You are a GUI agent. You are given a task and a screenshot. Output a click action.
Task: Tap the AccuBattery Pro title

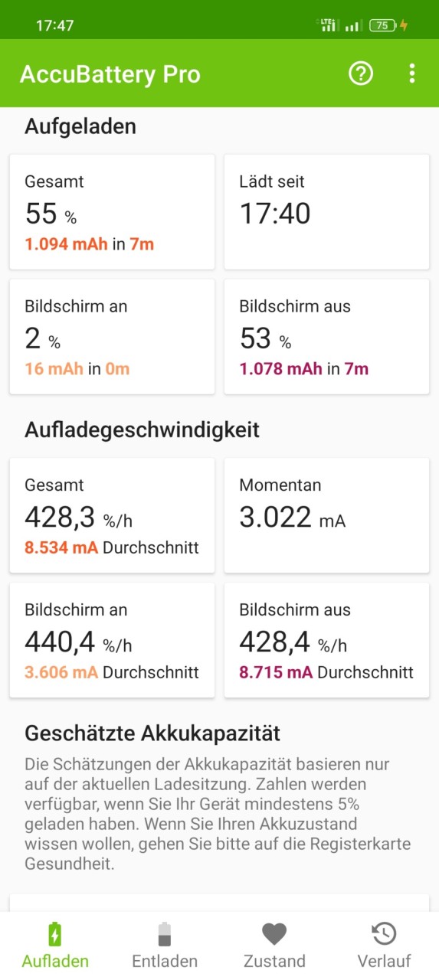110,74
